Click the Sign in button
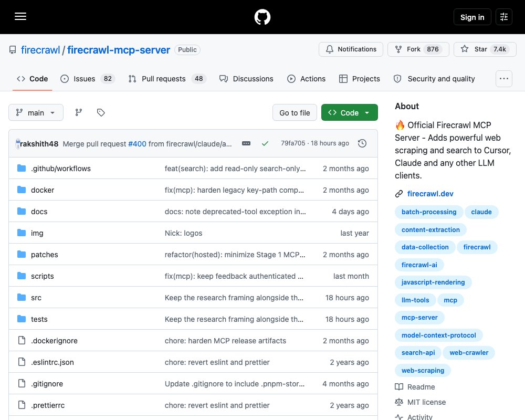 [472, 17]
